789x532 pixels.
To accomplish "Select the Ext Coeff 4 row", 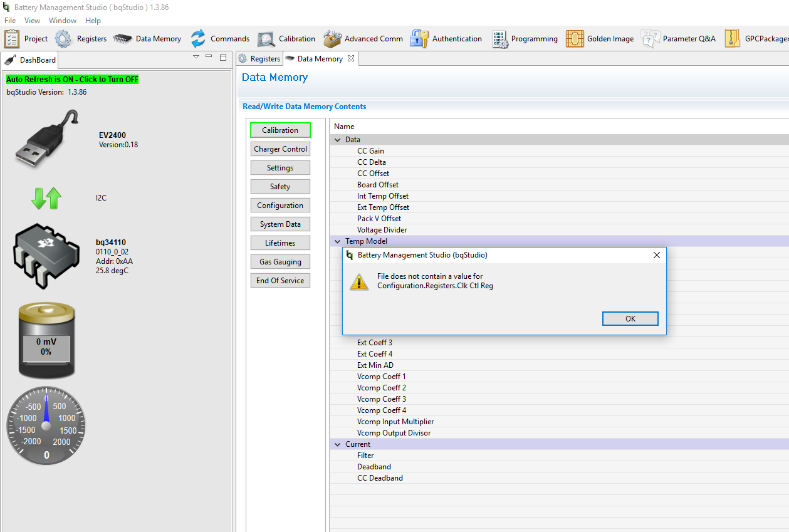I will (559, 354).
